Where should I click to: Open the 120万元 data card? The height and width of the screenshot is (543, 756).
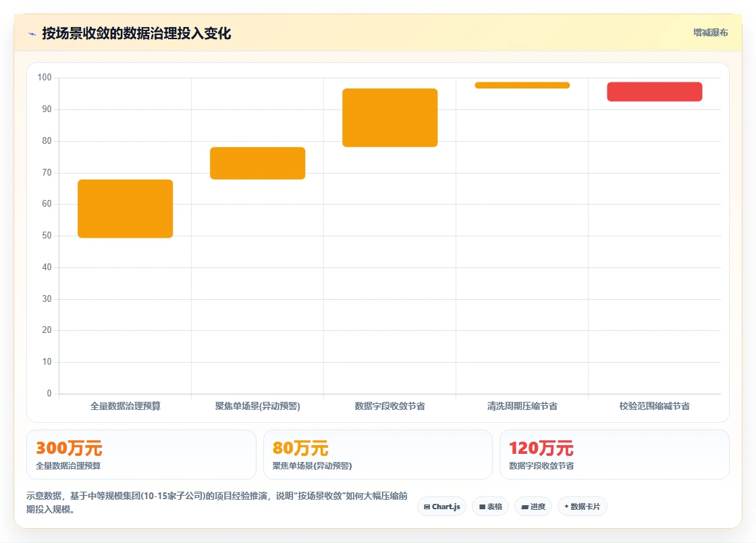click(x=614, y=455)
